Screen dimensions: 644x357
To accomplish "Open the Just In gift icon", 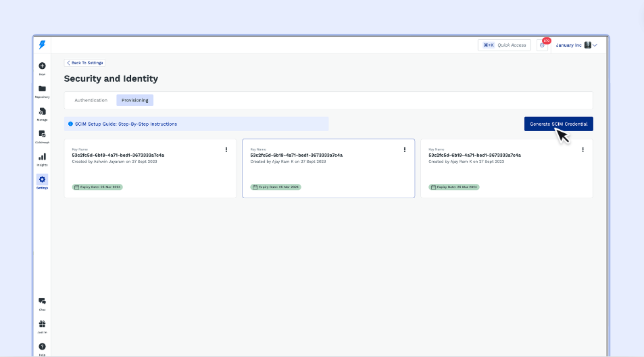I will [x=42, y=325].
